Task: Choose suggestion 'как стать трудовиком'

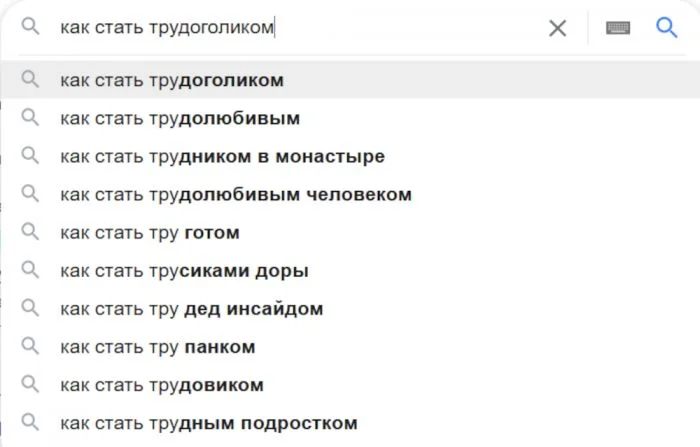Action: pos(350,384)
